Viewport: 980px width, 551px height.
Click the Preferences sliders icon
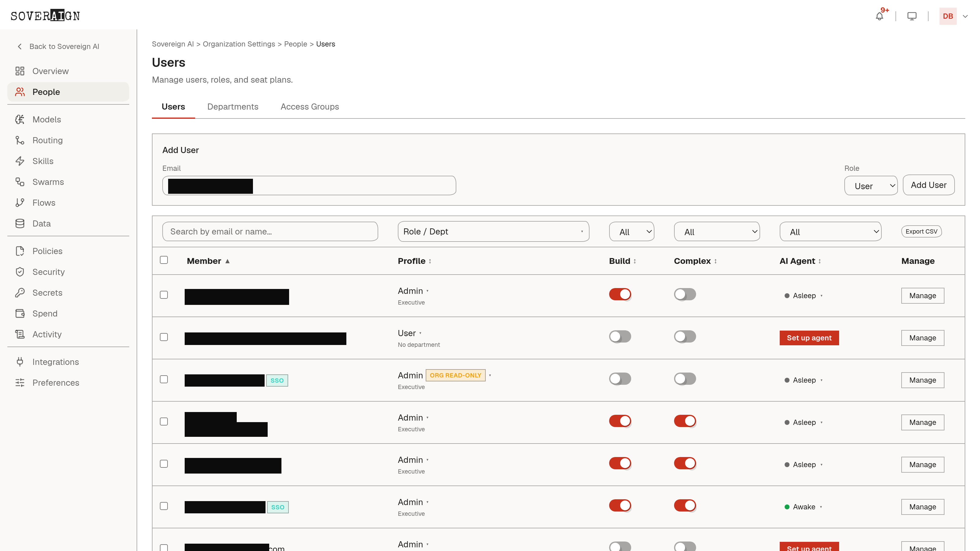[20, 383]
